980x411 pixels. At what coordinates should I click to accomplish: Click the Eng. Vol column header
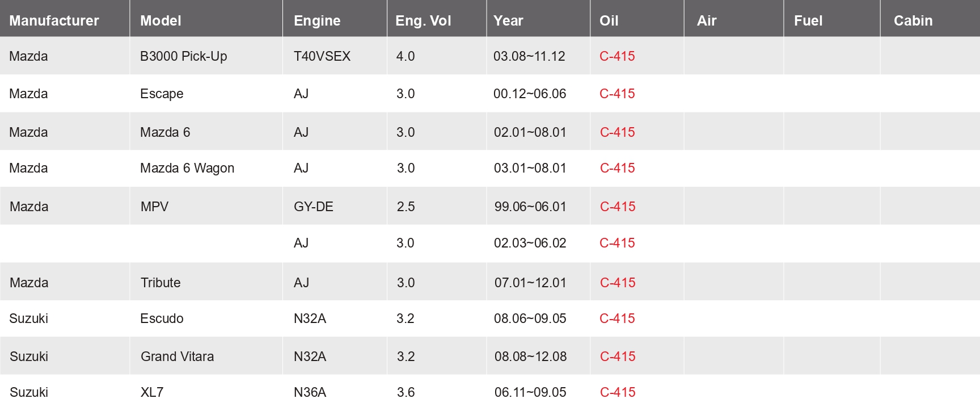423,20
